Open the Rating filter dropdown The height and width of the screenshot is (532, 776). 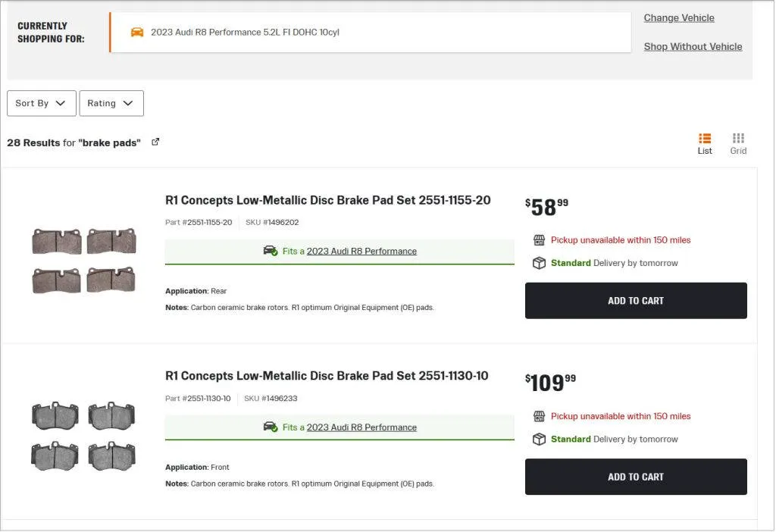click(111, 103)
